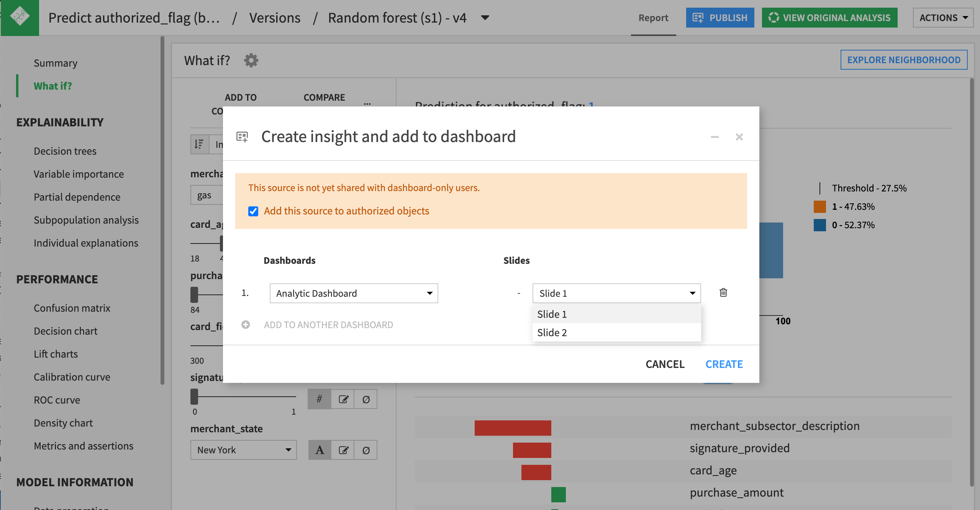Click the Ø ignore-value icon for signature
Screen dimensions: 980x510
(x=366, y=399)
